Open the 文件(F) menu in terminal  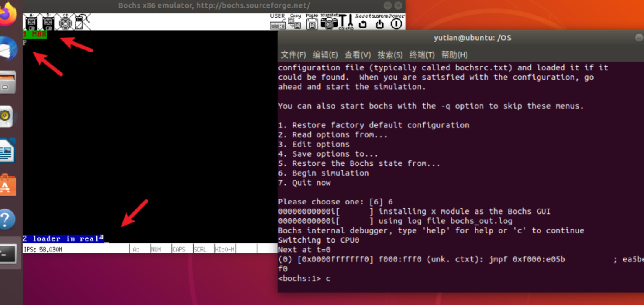pos(293,55)
